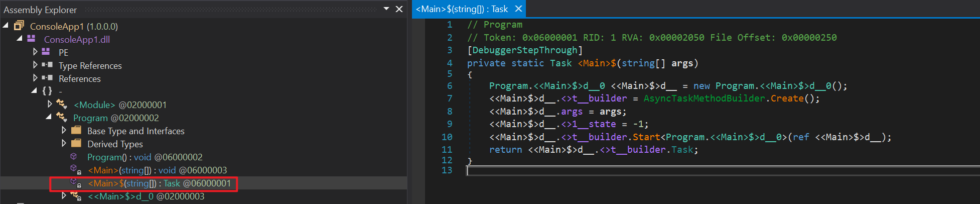Image resolution: width=980 pixels, height=204 pixels.
Task: Select the <Module> @02000001 item
Action: (120, 105)
